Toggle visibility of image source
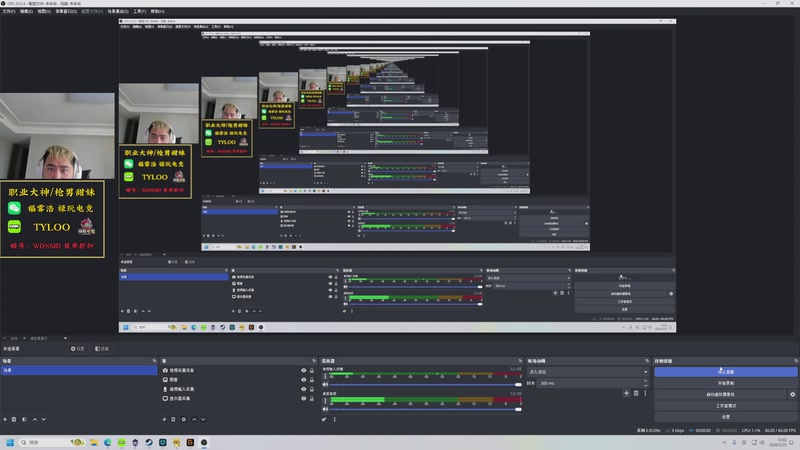This screenshot has height=450, width=800. [304, 380]
